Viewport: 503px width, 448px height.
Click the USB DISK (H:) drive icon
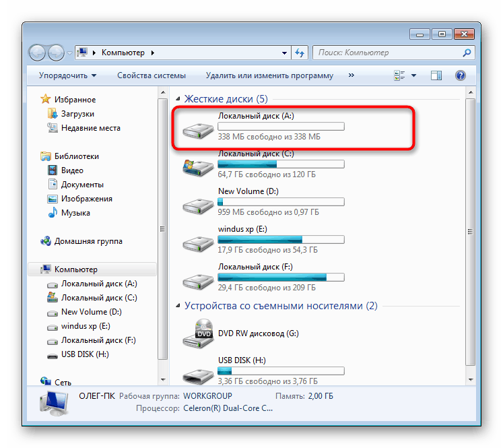point(198,375)
